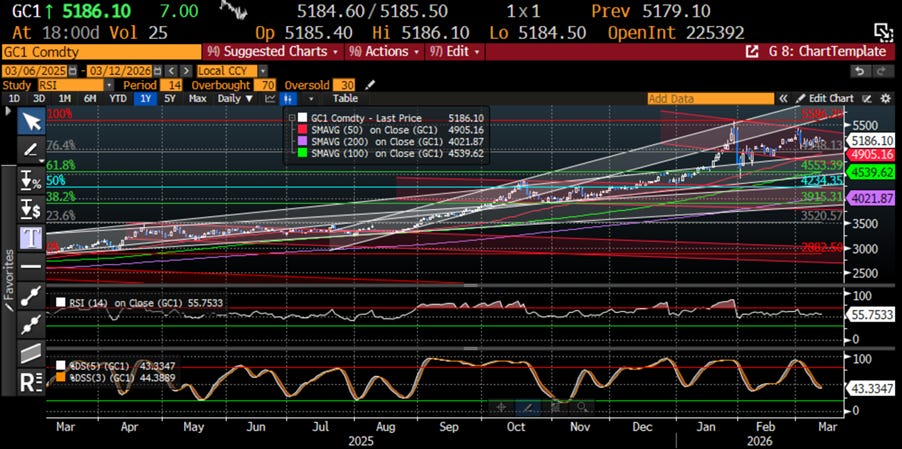Collapse legend tree with minus box
The width and height of the screenshot is (902, 449).
pyautogui.click(x=291, y=117)
